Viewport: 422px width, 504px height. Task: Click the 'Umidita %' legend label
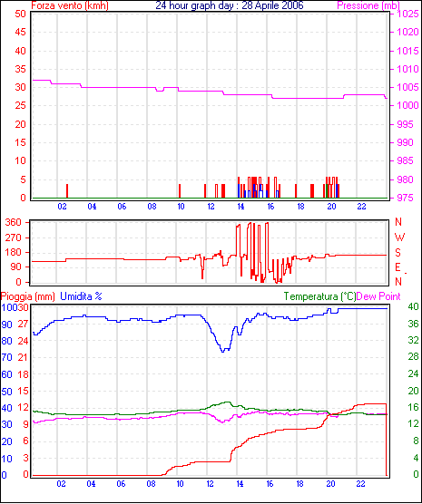pyautogui.click(x=81, y=296)
